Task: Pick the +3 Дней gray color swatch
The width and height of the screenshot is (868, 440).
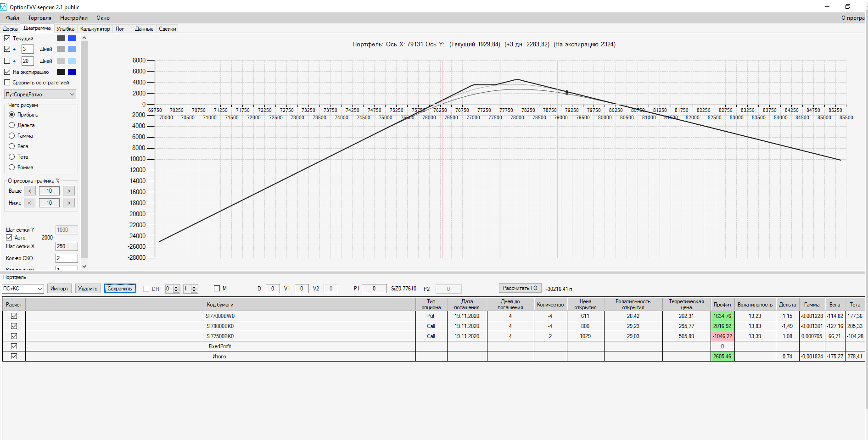Action: pyautogui.click(x=61, y=49)
